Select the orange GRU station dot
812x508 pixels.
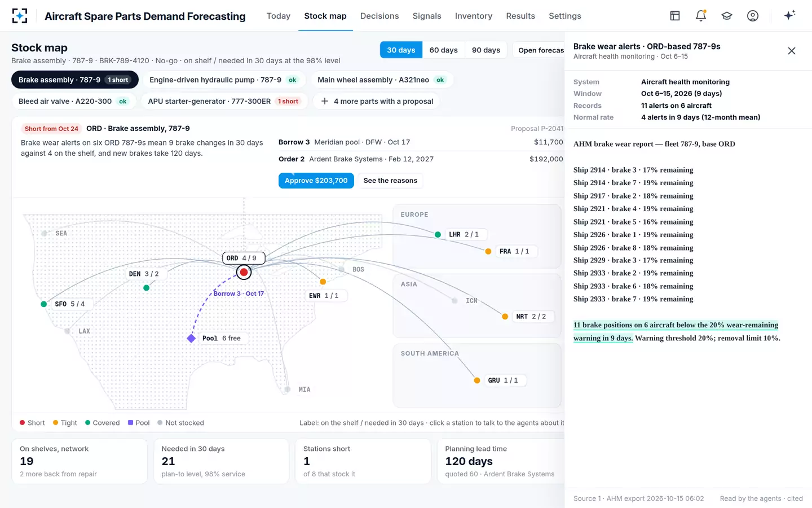(x=477, y=380)
